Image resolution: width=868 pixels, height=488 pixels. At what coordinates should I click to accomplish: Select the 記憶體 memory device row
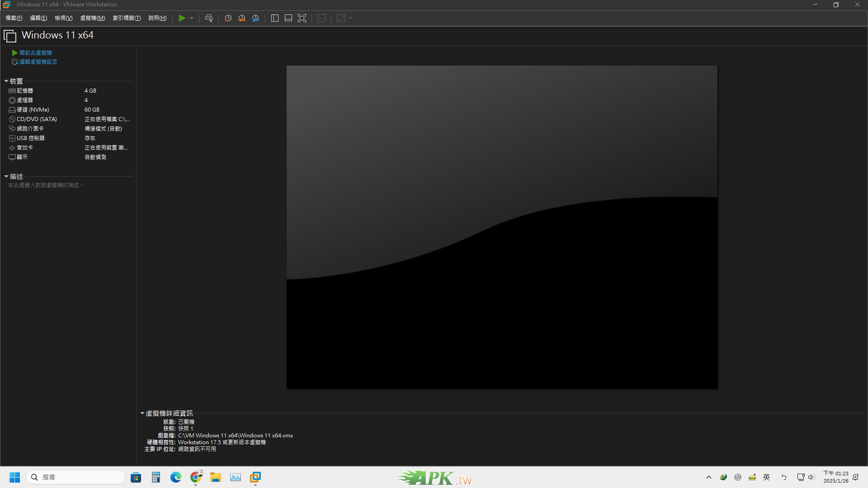point(25,91)
